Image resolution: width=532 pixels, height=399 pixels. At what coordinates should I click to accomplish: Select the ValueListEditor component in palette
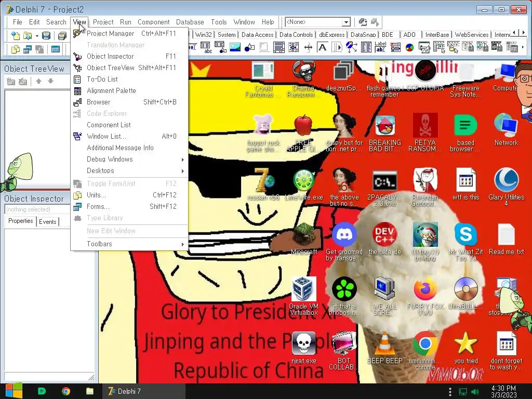tap(366, 47)
